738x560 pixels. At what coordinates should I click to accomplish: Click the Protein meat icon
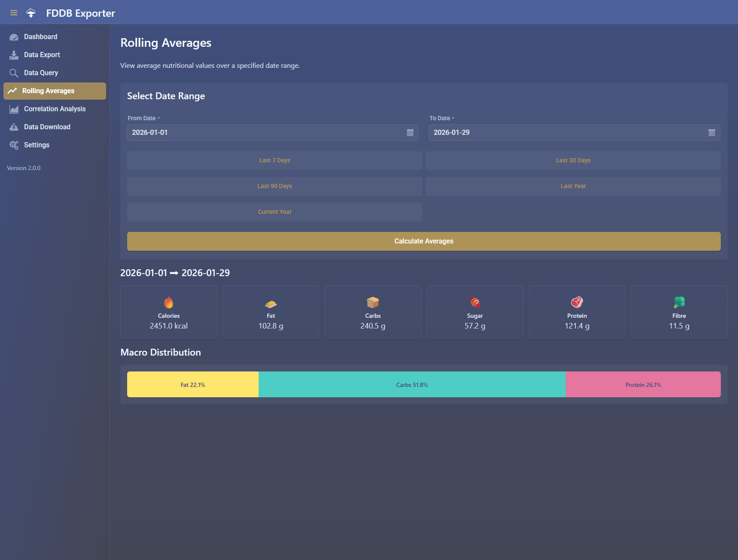(x=577, y=302)
